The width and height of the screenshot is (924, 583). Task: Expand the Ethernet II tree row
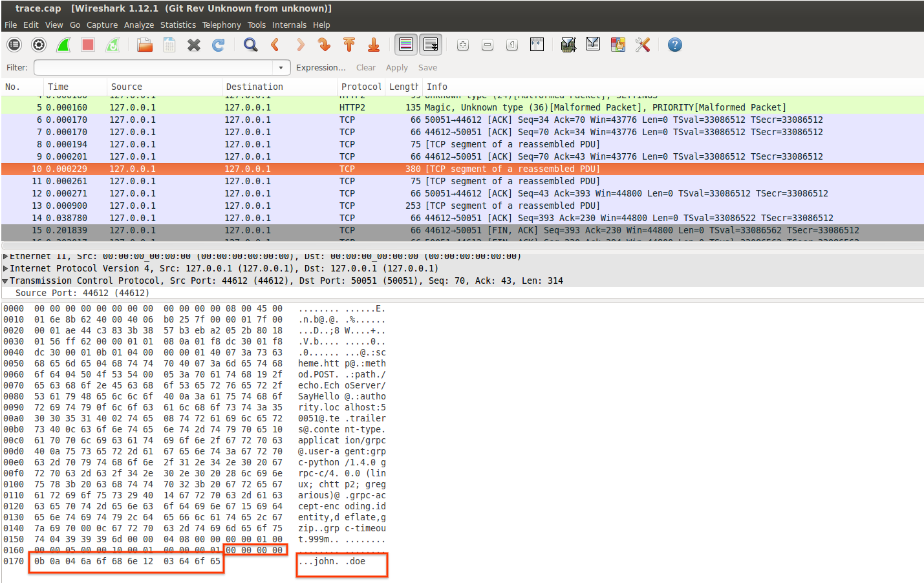coord(6,257)
